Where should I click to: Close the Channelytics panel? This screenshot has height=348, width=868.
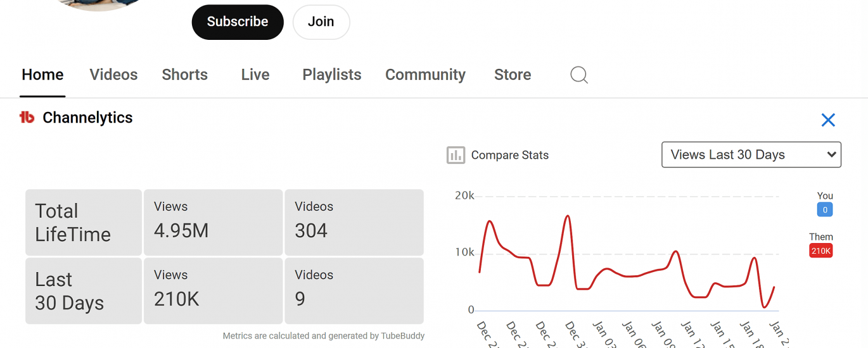pos(827,120)
